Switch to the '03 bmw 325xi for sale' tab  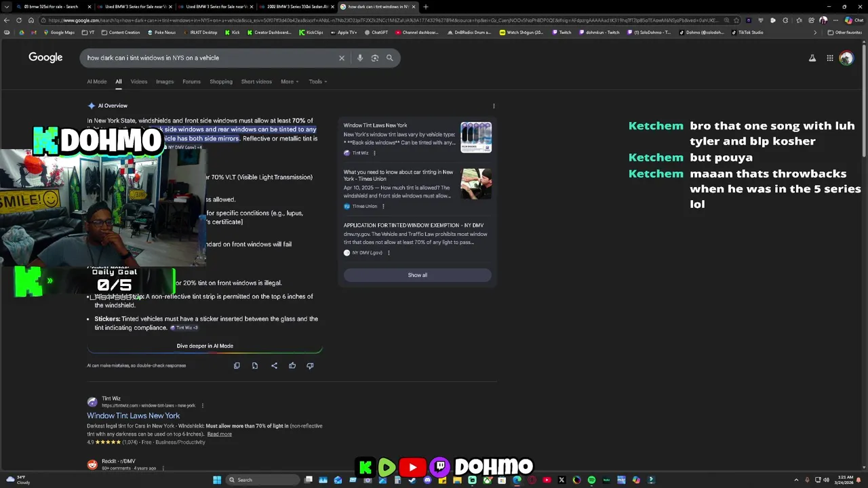[x=52, y=7]
